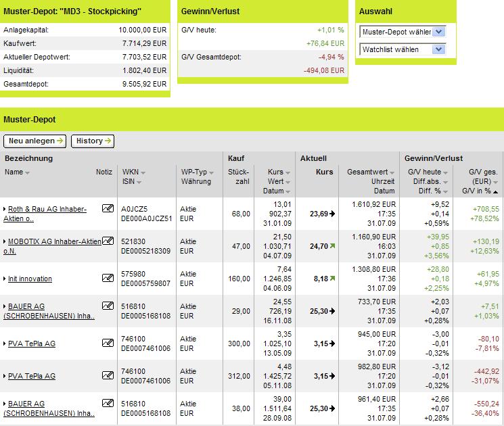Click the trend arrow next to Kurs 23,69

tap(332, 214)
